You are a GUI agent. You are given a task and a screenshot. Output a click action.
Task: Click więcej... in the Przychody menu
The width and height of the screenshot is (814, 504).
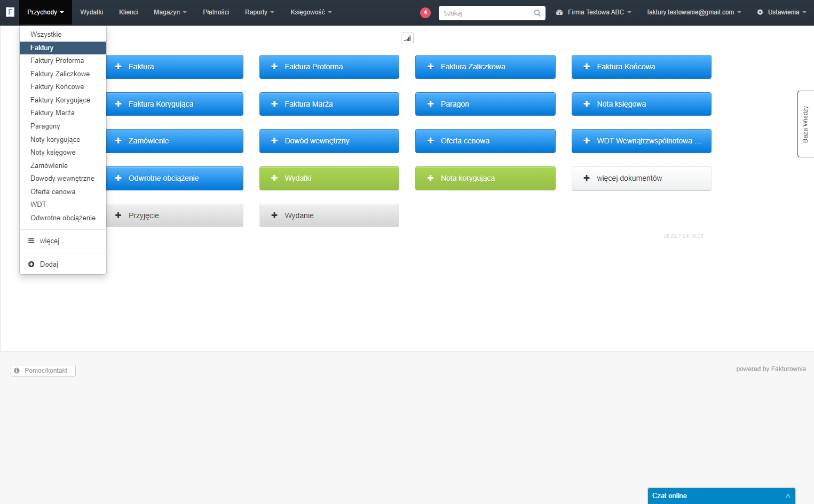[63, 241]
